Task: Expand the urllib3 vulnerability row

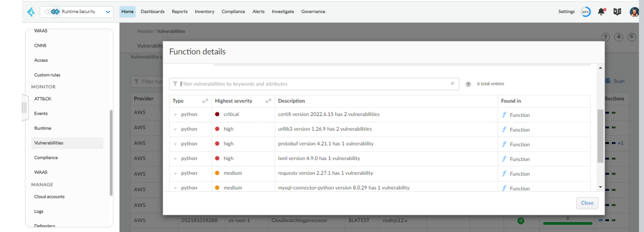Action: point(175,129)
